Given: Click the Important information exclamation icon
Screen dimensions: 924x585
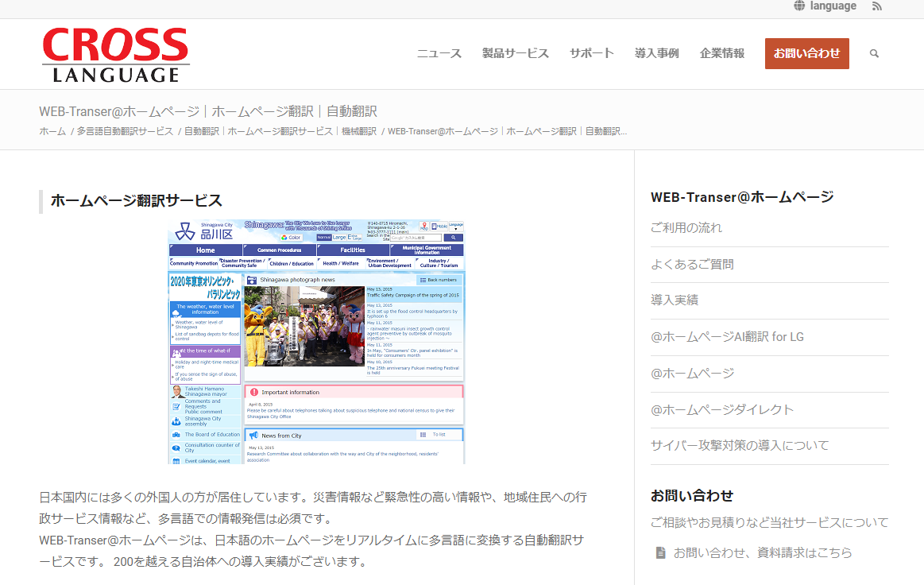Looking at the screenshot, I should pos(254,392).
